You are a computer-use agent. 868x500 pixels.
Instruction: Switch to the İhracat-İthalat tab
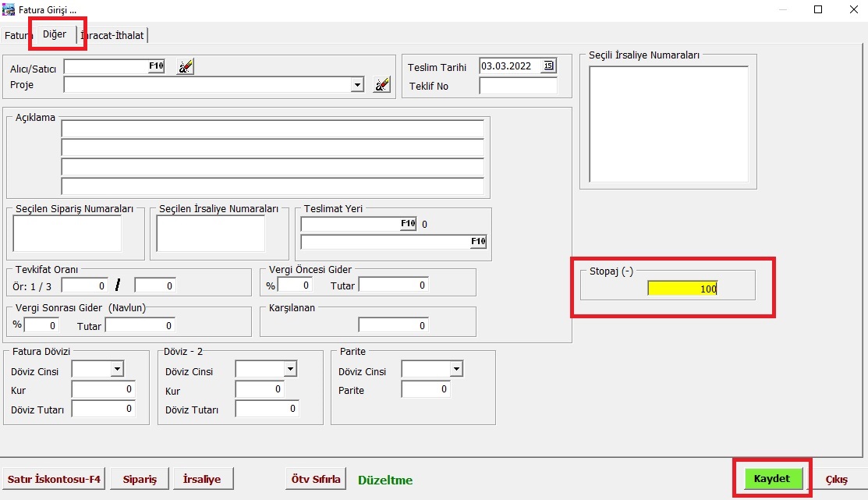click(114, 36)
